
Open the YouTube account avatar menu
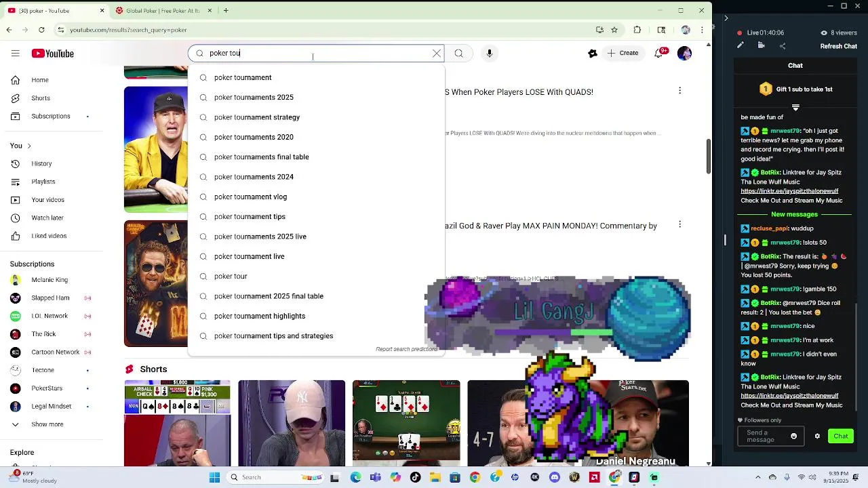pyautogui.click(x=684, y=53)
